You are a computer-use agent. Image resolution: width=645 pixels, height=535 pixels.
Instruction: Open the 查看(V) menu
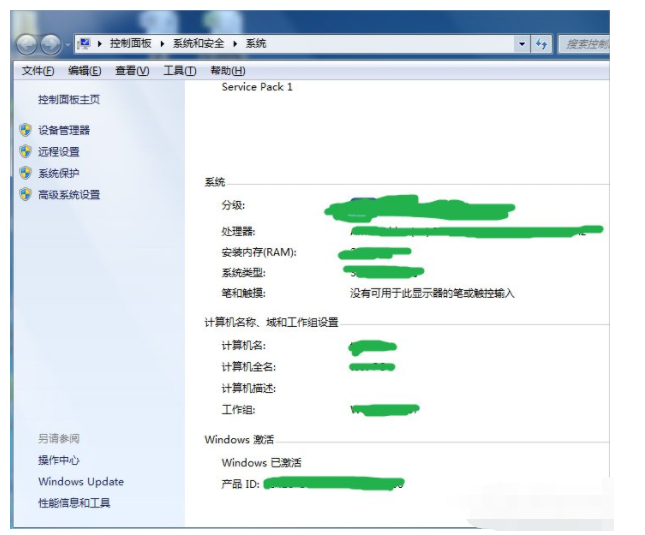[x=132, y=71]
